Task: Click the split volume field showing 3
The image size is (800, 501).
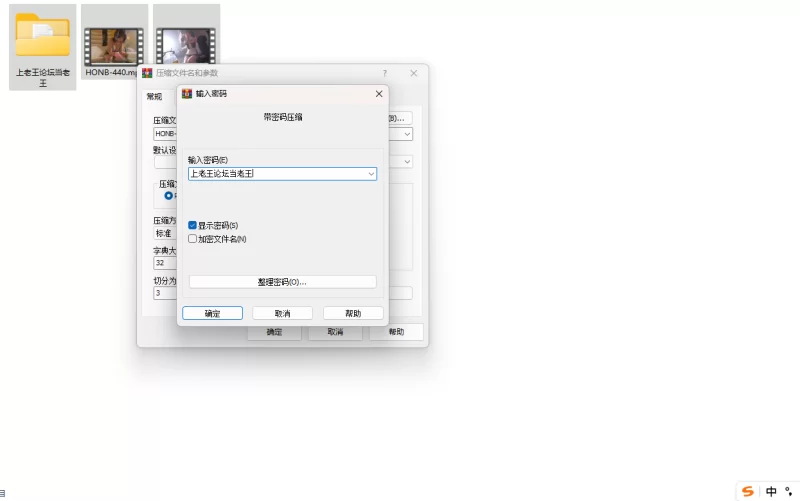Action: coord(165,293)
